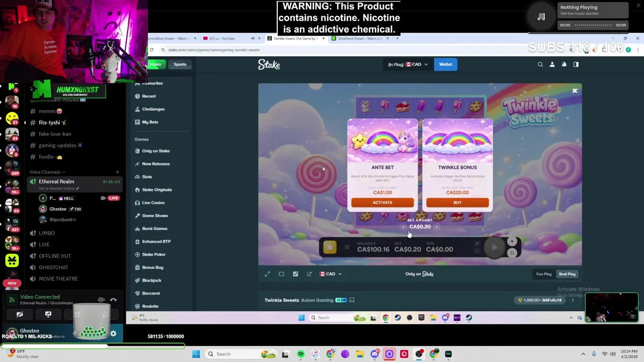Open Discord noise suppression waveform icon
Screen dimensions: 644x362
(x=101, y=300)
